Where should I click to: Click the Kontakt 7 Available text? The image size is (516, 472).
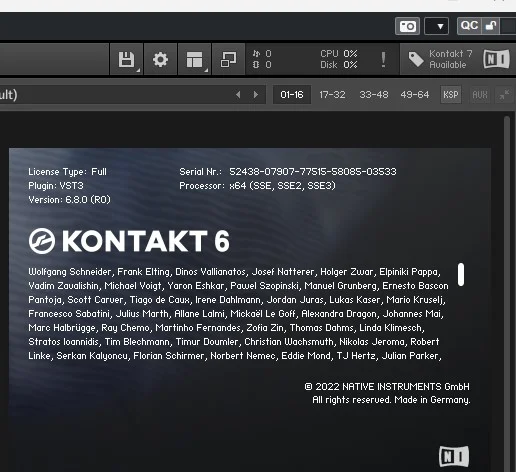pos(450,59)
